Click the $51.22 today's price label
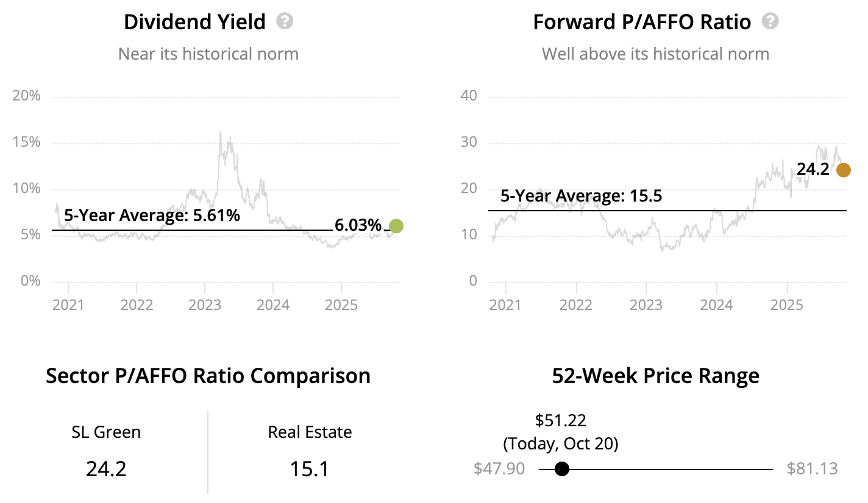The height and width of the screenshot is (503, 868). click(x=560, y=420)
